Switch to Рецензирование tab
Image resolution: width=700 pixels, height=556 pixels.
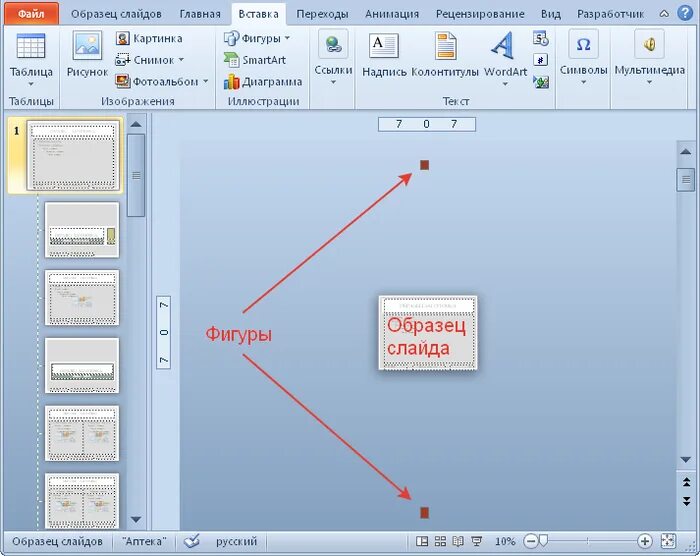[480, 14]
